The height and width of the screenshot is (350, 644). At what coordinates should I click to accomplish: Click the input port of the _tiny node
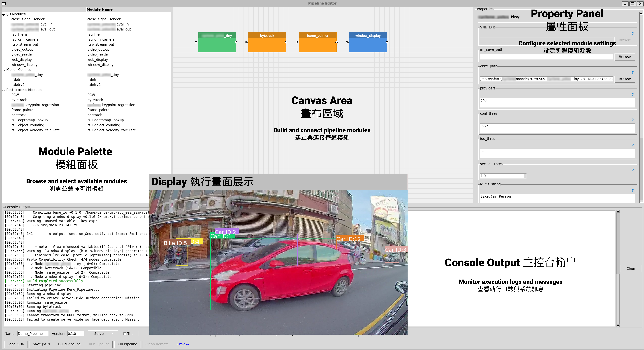(x=196, y=42)
